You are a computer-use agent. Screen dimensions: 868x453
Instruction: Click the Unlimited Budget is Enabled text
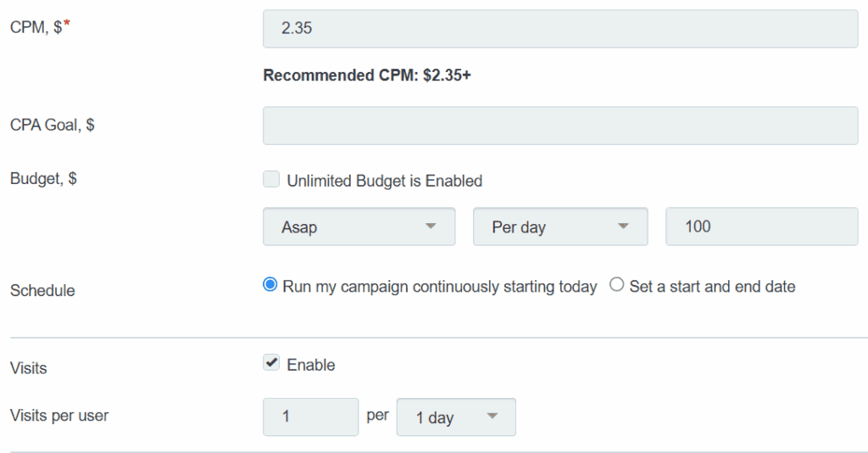tap(384, 181)
